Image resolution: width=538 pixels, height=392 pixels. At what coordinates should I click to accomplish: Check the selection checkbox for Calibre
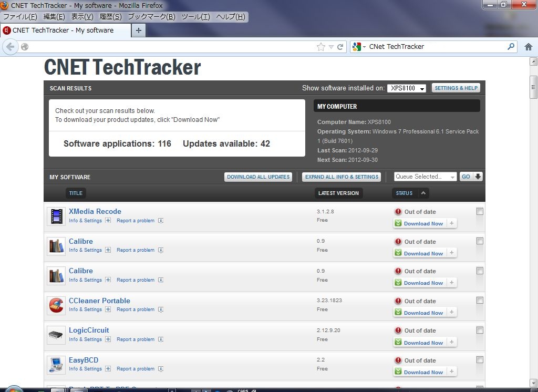pyautogui.click(x=480, y=241)
